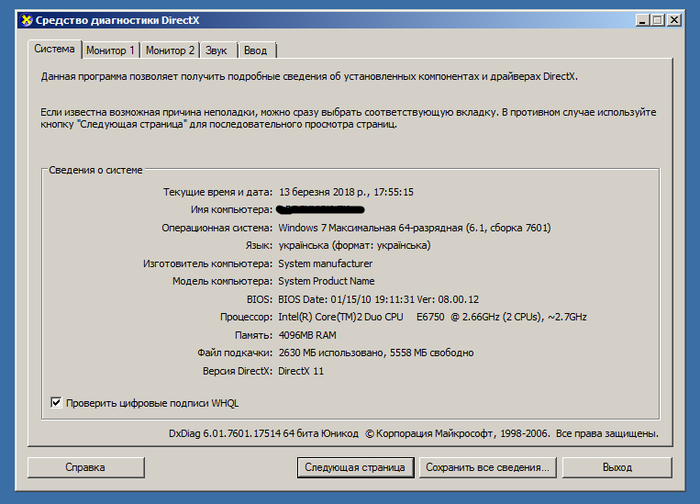Viewport: 700px width, 504px height.
Task: Click the BIOS Date value text
Action: pos(379,300)
